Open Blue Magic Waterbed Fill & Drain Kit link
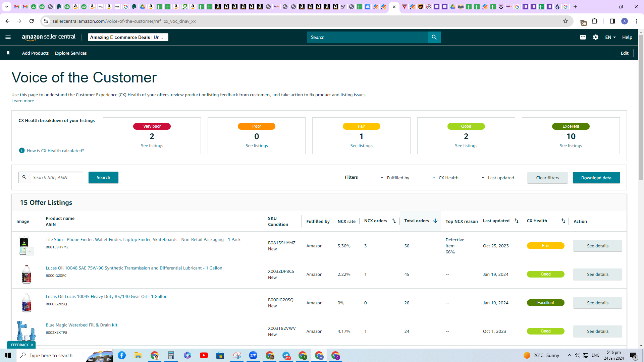This screenshot has height=362, width=644. 82,325
